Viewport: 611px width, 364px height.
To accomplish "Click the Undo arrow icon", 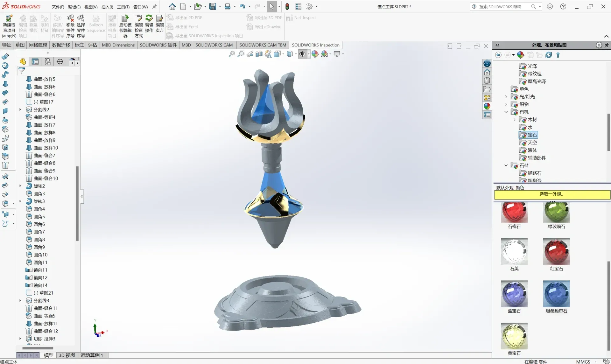I will [x=242, y=6].
